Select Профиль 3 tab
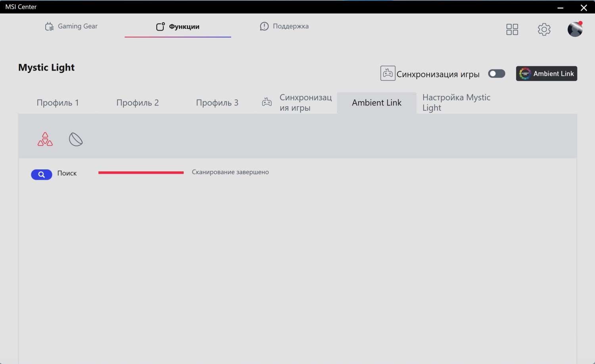Image resolution: width=595 pixels, height=364 pixels. pos(217,103)
